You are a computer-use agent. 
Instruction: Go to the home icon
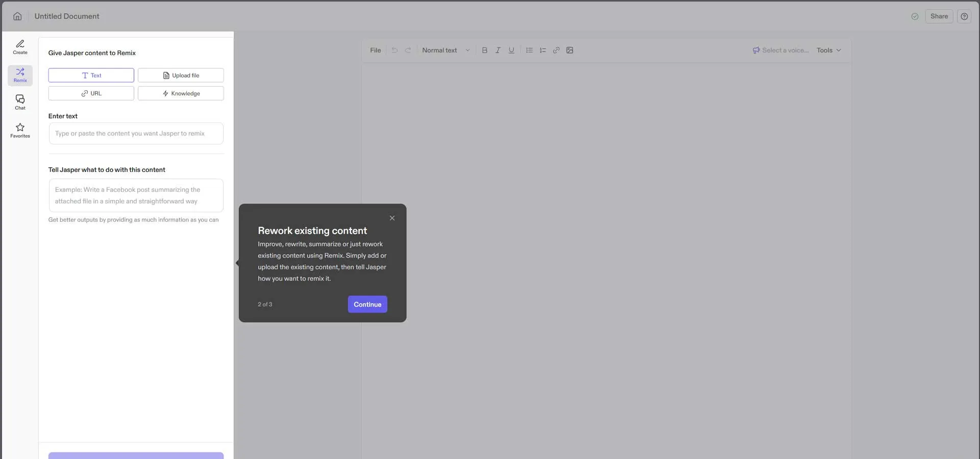17,16
